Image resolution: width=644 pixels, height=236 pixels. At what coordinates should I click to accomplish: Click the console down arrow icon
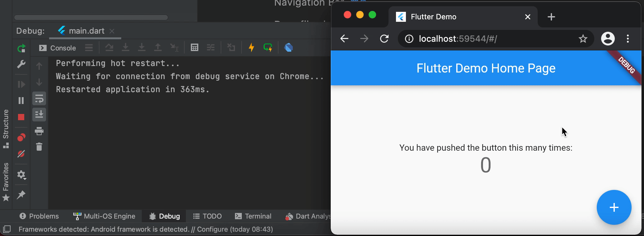pyautogui.click(x=39, y=82)
